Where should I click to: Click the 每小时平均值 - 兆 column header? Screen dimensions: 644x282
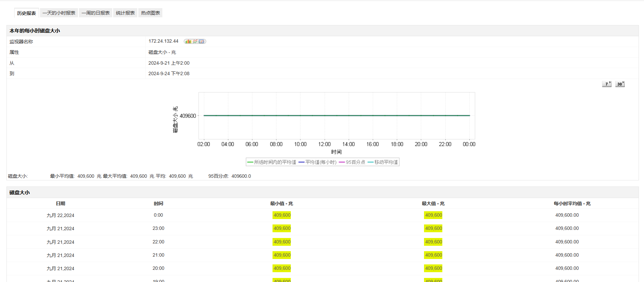click(572, 203)
